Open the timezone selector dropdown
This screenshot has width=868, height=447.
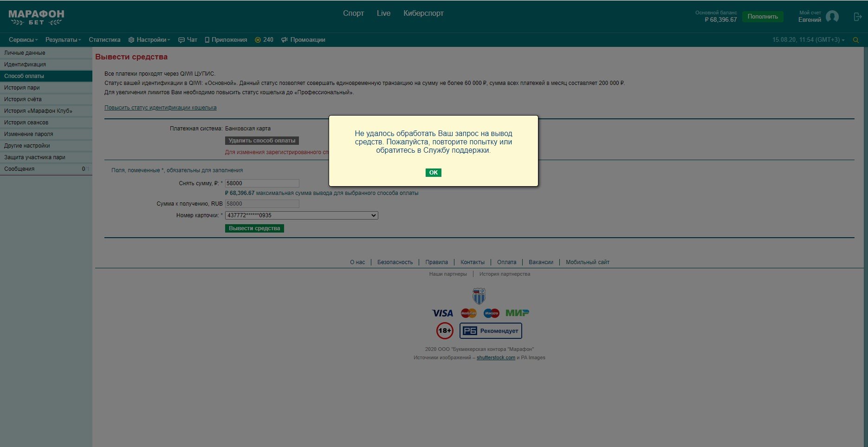(x=808, y=40)
